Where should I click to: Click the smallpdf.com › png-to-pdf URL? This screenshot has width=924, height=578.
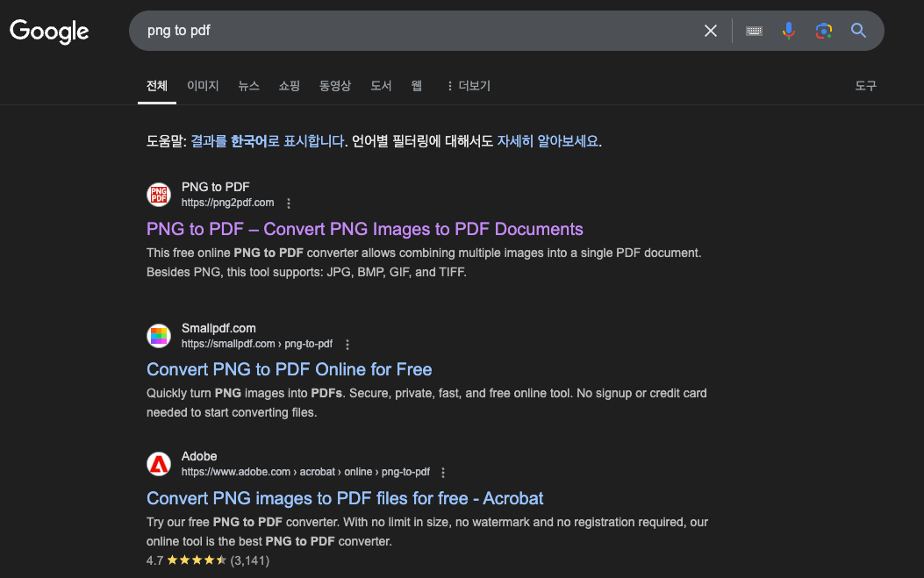257,344
